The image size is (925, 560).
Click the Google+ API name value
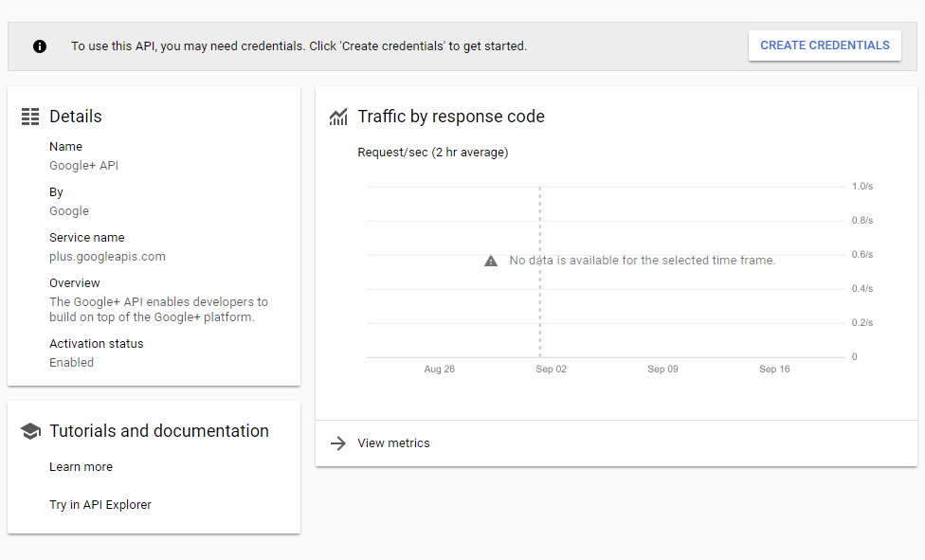tap(83, 166)
